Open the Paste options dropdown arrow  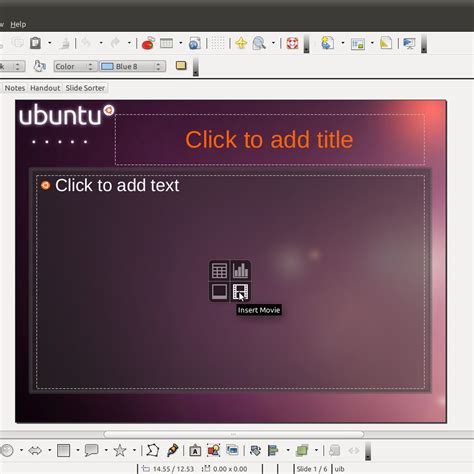click(x=50, y=43)
